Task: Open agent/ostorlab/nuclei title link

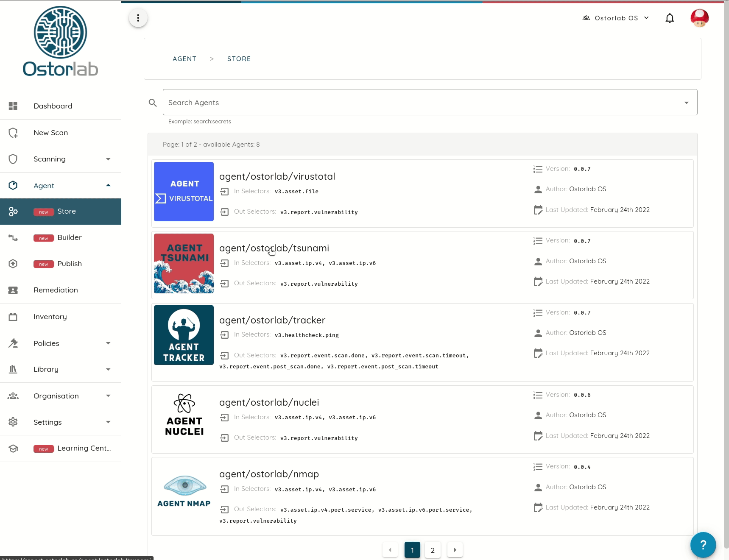Action: coord(269,402)
